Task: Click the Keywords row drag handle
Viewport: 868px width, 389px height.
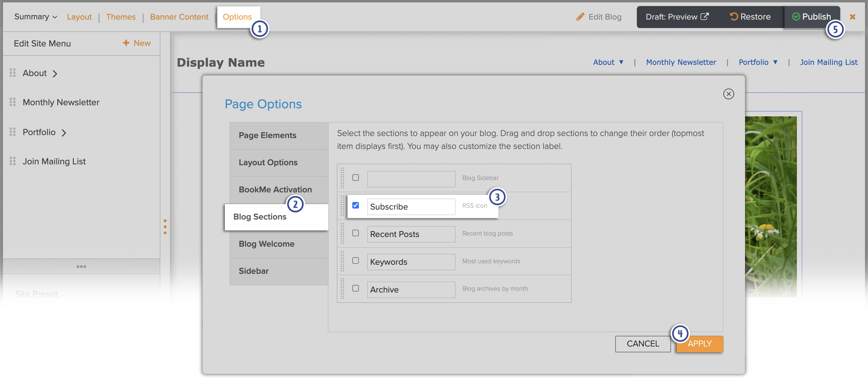Action: pos(342,261)
